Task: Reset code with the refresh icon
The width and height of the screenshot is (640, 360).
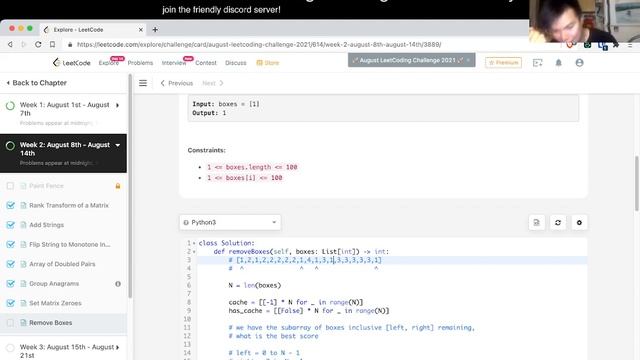Action: tap(558, 222)
